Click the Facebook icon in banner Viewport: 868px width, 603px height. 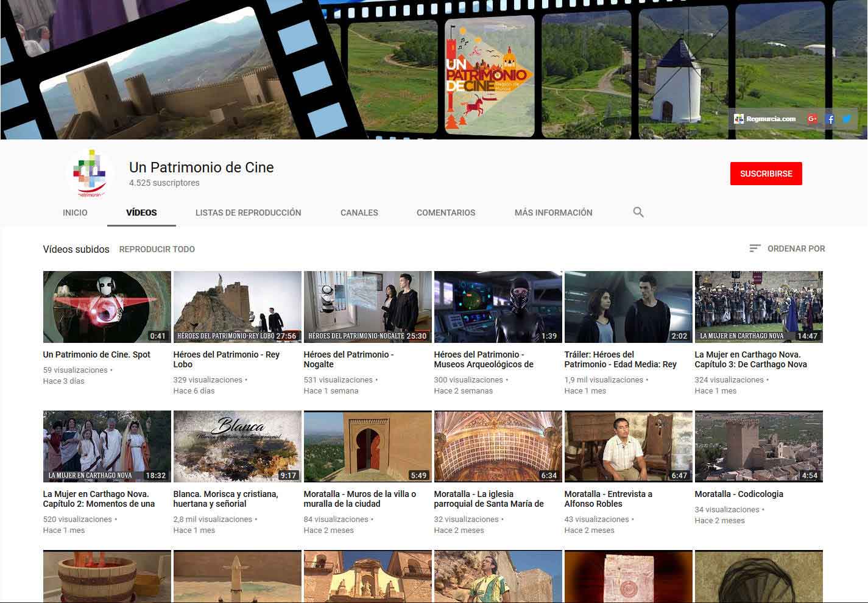pyautogui.click(x=830, y=119)
